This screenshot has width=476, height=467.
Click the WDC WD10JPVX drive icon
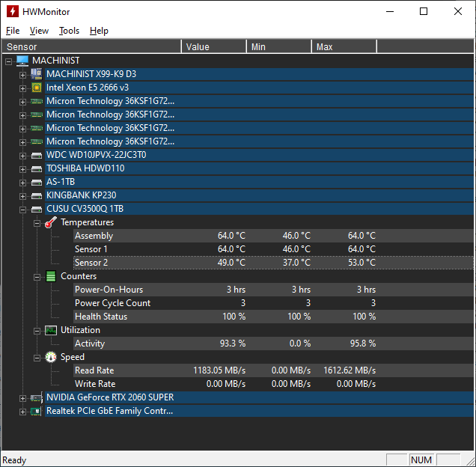click(x=37, y=156)
